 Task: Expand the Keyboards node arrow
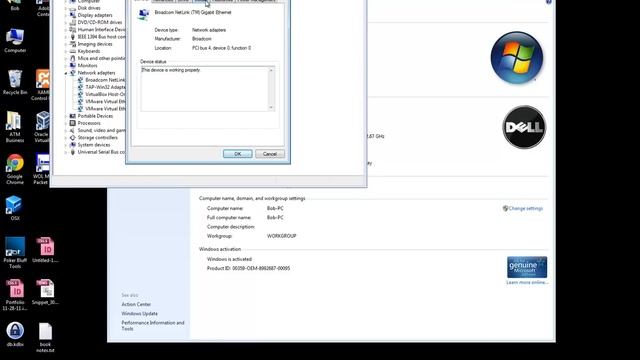[66, 51]
